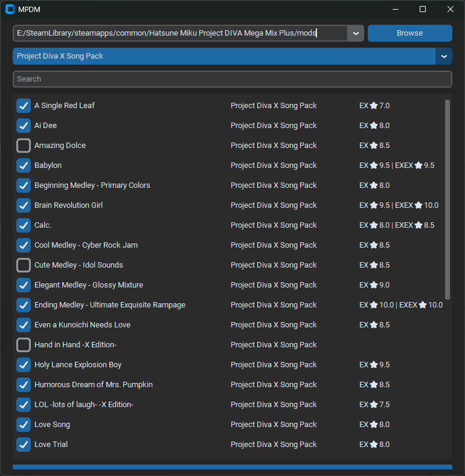
Task: Uncheck Cool Medley - Cyber Rock Jam
Action: pos(24,245)
